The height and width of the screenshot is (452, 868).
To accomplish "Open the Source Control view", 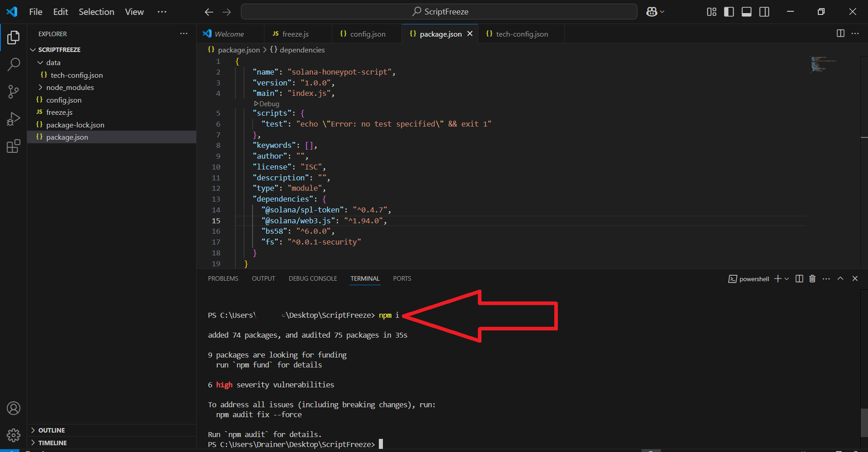I will 14,92.
